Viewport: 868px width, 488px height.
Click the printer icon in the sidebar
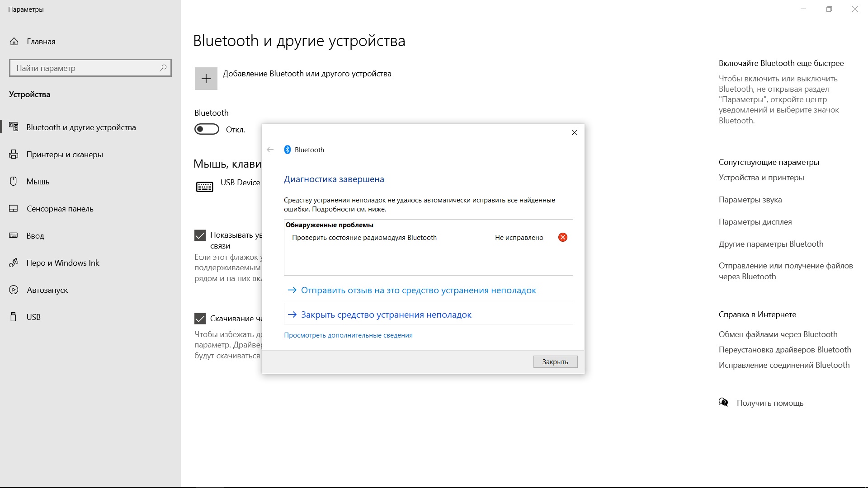[14, 155]
